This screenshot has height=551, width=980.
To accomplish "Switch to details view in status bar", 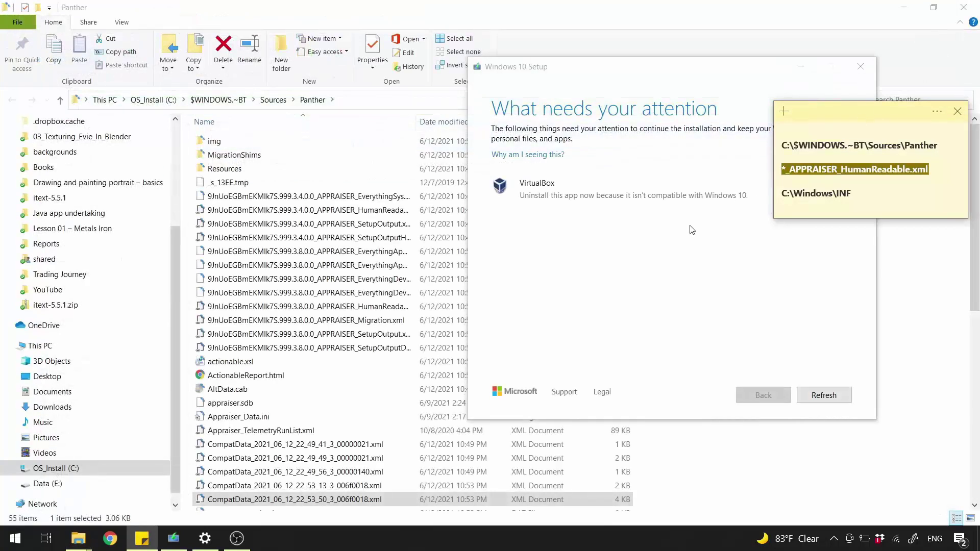I will [x=957, y=518].
